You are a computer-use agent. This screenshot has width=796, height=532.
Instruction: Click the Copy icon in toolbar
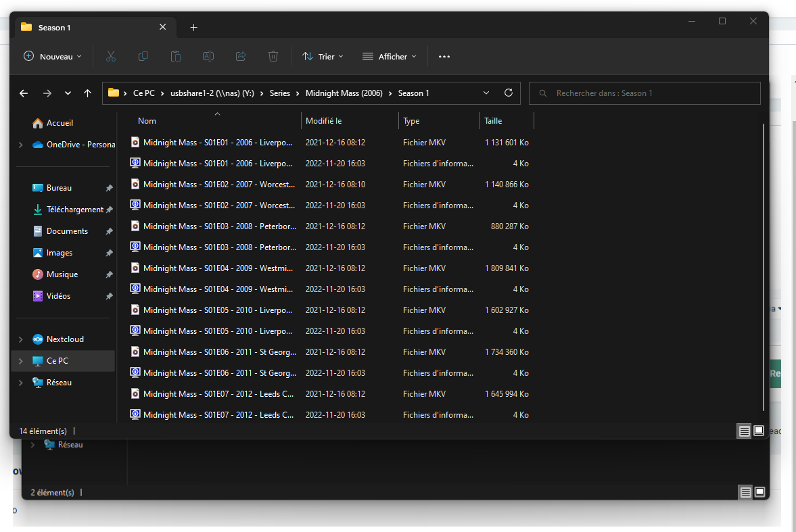pyautogui.click(x=143, y=57)
